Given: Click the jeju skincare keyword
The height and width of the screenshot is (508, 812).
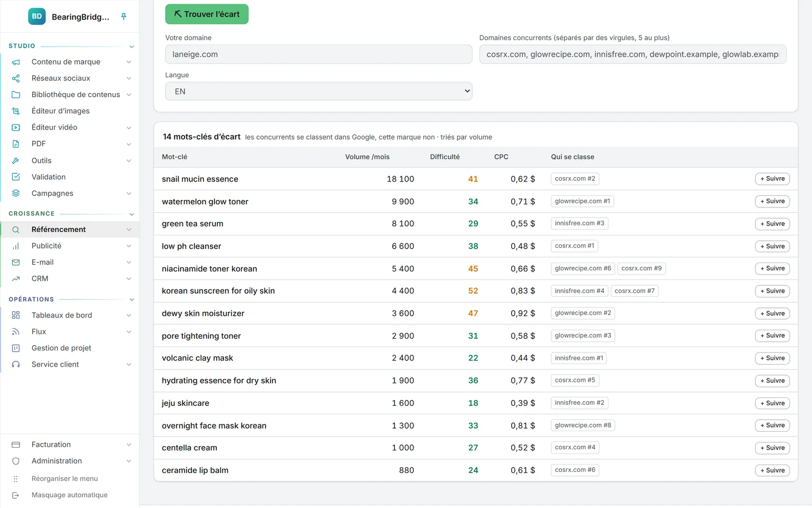Looking at the screenshot, I should tap(186, 403).
